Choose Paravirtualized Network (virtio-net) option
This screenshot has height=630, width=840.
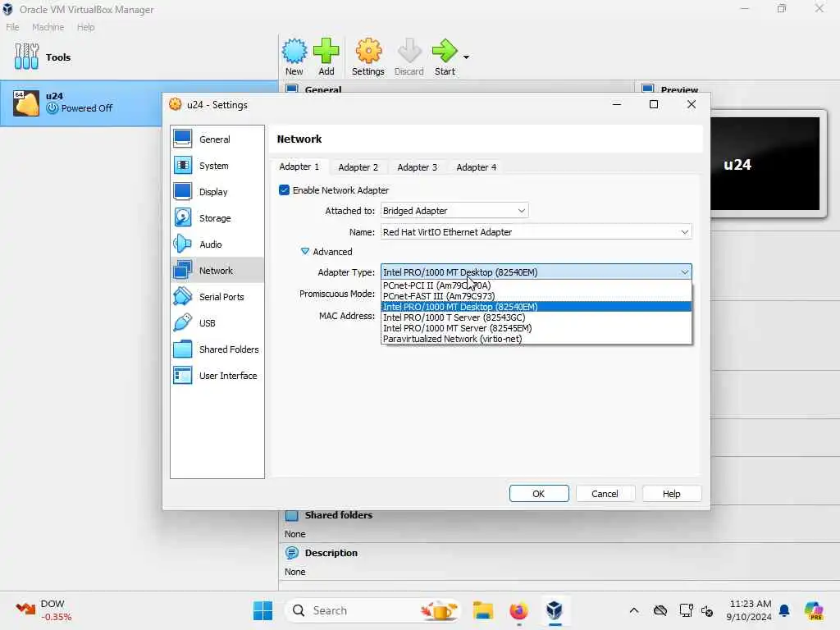[536, 339]
